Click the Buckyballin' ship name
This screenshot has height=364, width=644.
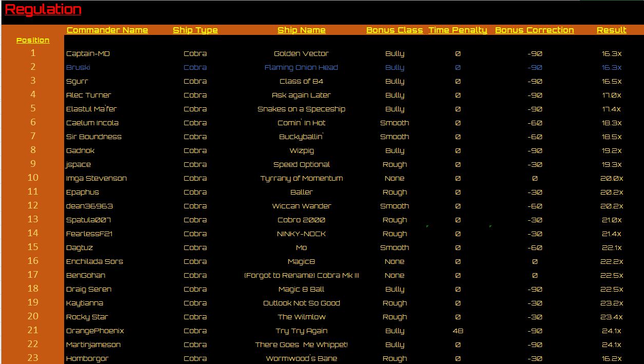301,137
